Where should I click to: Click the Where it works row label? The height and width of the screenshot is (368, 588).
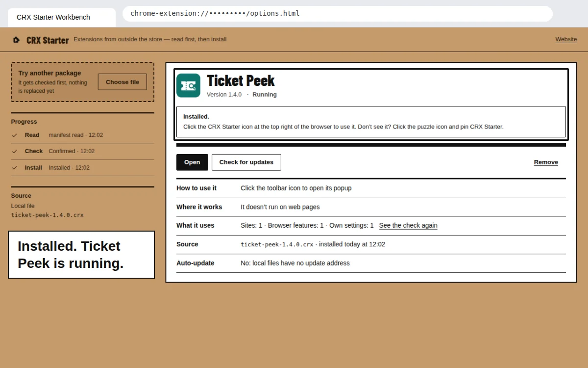click(199, 207)
